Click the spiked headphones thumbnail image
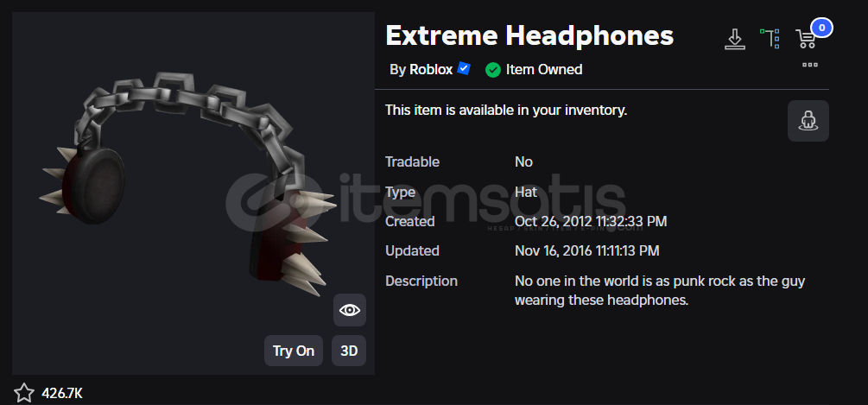868x405 pixels. [x=188, y=184]
